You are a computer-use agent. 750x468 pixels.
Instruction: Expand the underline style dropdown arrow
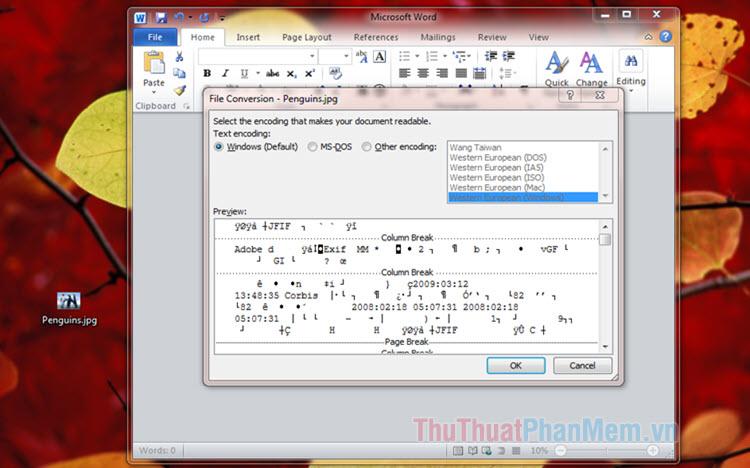tap(257, 73)
